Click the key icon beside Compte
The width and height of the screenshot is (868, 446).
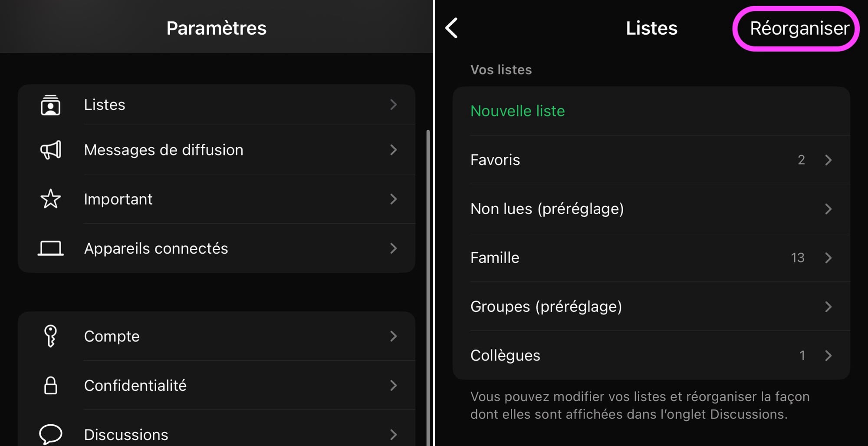pyautogui.click(x=51, y=336)
